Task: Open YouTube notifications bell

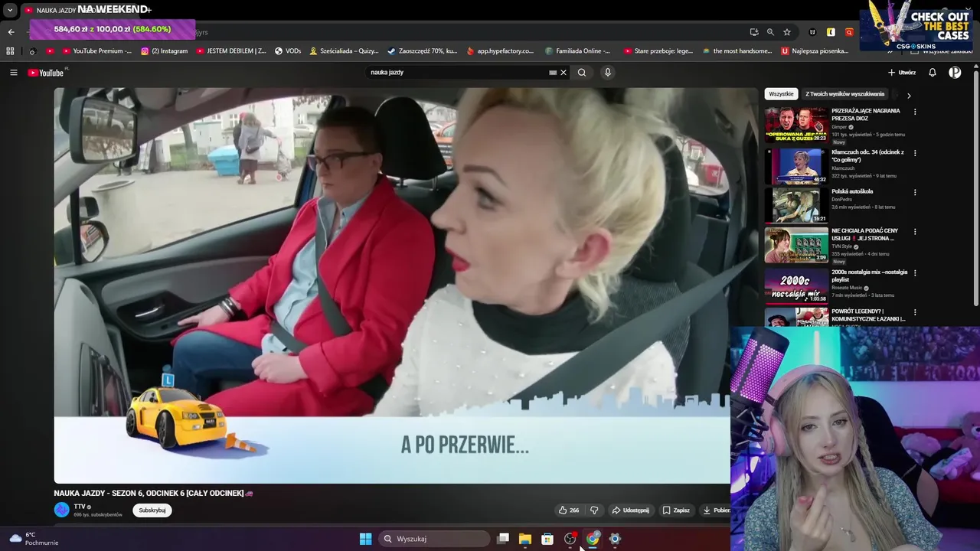Action: [933, 73]
